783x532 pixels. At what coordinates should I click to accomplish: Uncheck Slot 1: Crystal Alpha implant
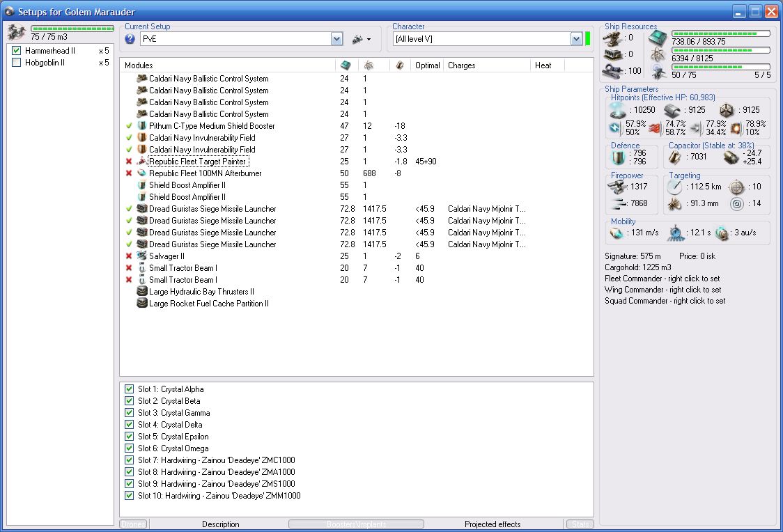pyautogui.click(x=130, y=389)
